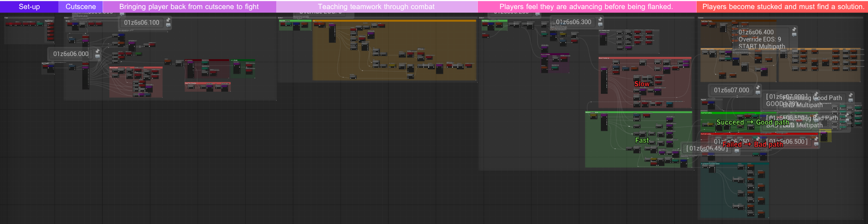
Task: Select 'Players feel they are advancing' banner
Action: [586, 6]
